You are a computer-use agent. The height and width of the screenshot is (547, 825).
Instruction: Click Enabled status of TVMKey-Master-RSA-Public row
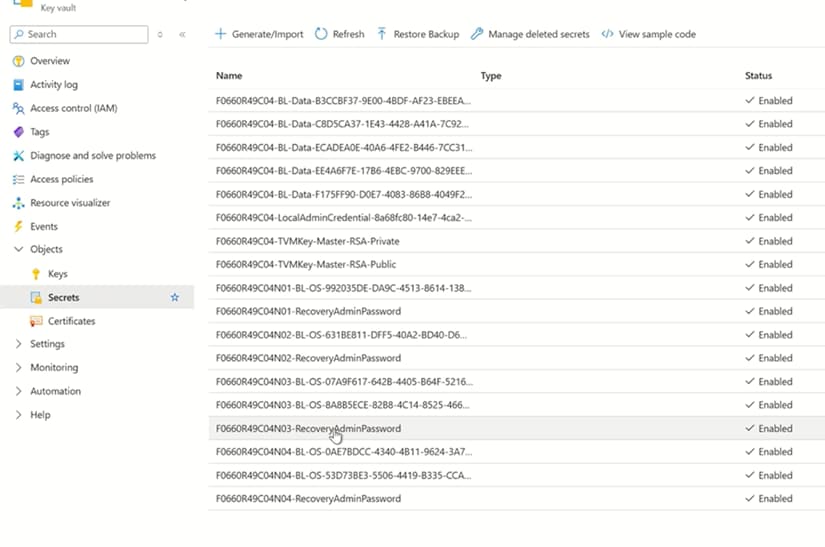(769, 265)
